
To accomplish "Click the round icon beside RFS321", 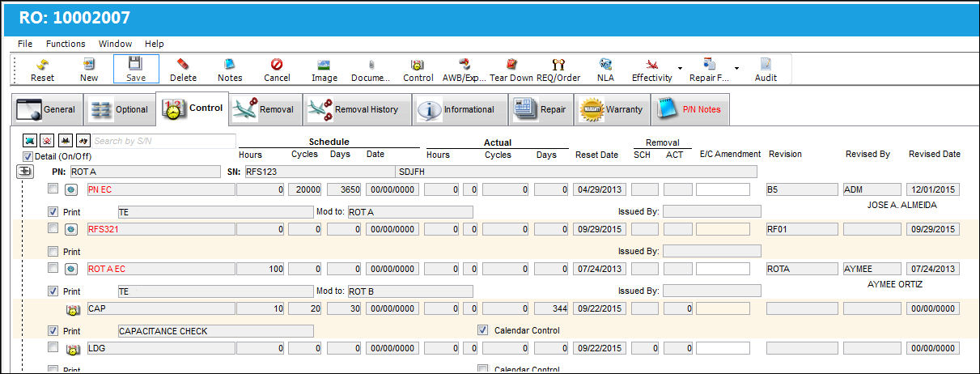I will [x=71, y=229].
